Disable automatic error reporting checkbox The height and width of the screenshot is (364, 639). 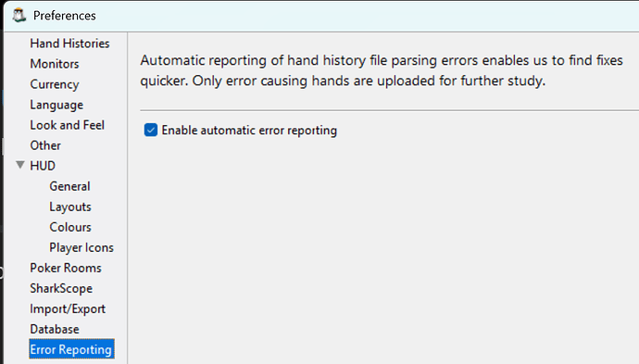(x=151, y=130)
